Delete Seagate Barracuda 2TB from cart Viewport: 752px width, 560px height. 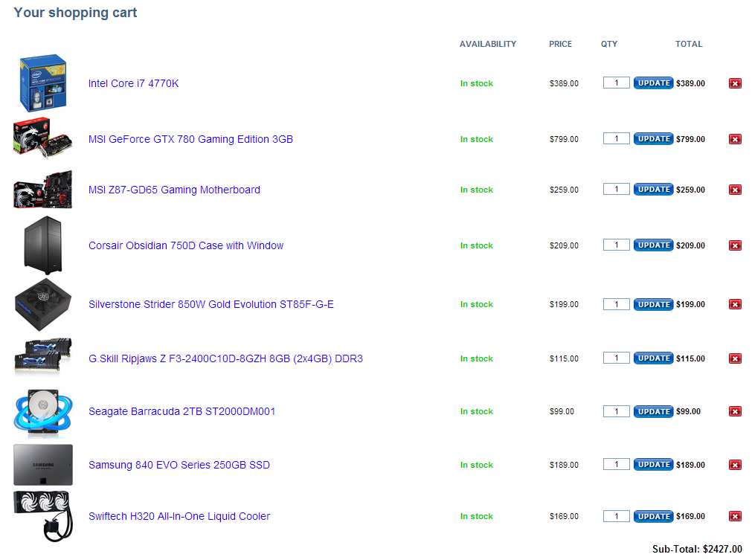click(x=735, y=411)
